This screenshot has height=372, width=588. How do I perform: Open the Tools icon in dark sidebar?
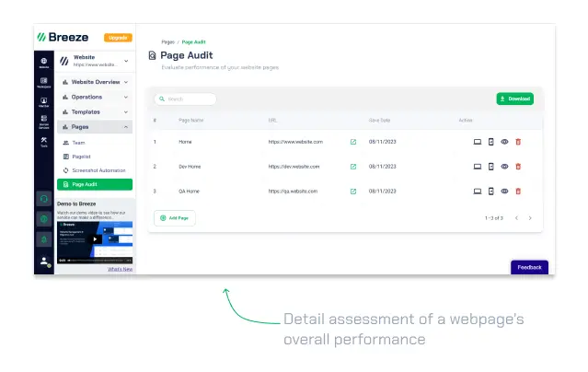click(44, 142)
